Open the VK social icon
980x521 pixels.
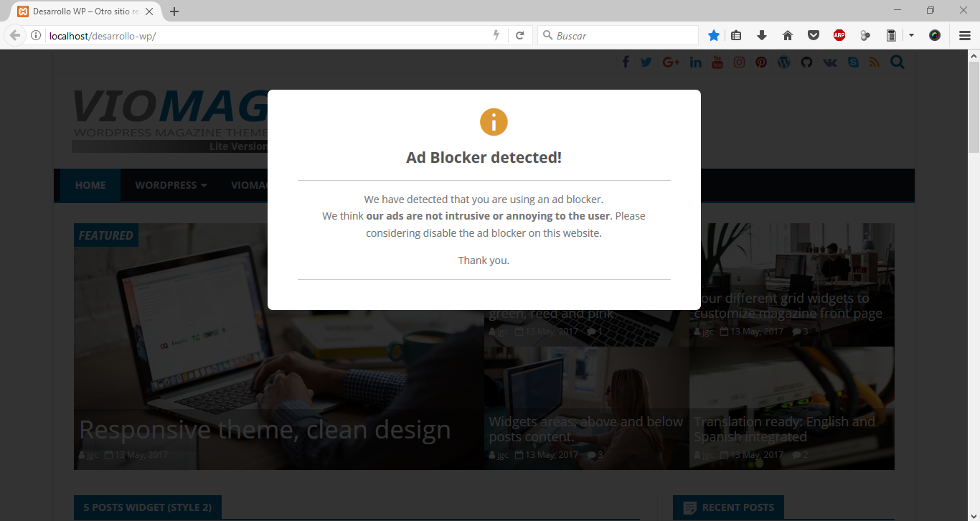click(830, 62)
